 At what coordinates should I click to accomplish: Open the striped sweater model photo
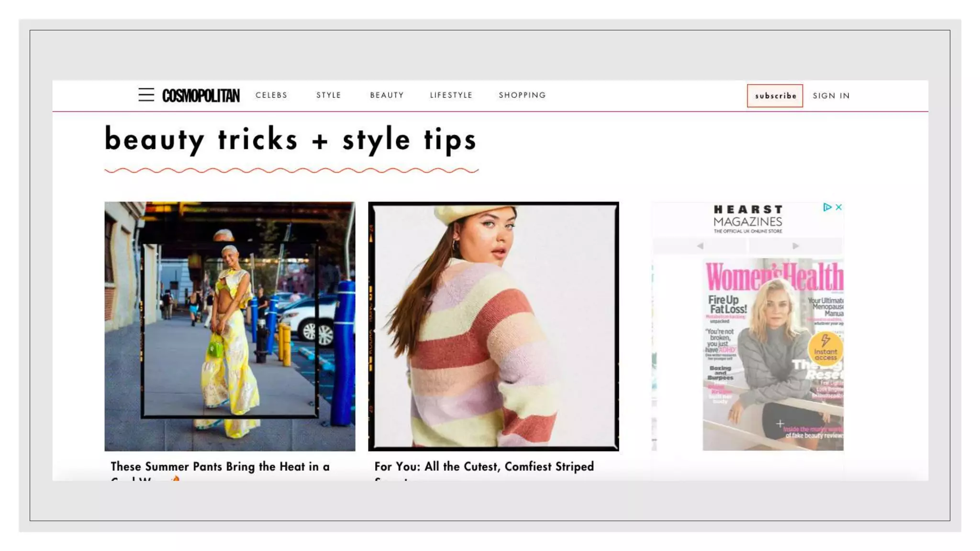click(x=493, y=326)
